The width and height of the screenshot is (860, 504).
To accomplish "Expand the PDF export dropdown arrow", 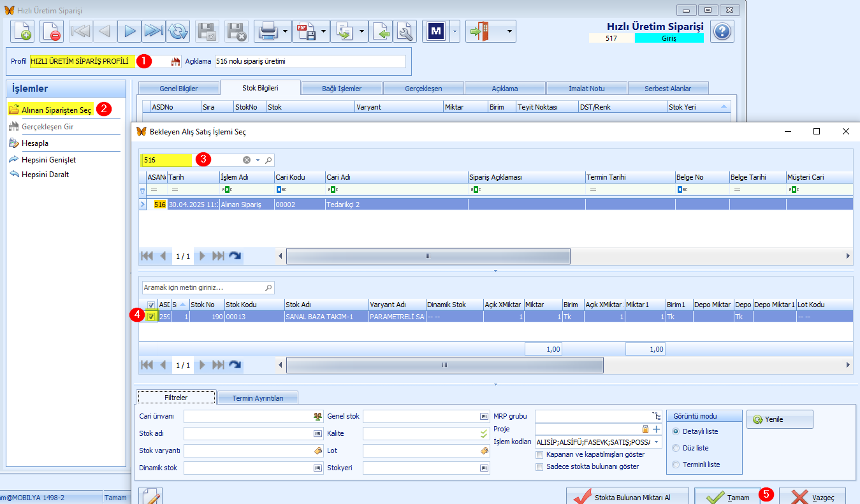I will (324, 31).
